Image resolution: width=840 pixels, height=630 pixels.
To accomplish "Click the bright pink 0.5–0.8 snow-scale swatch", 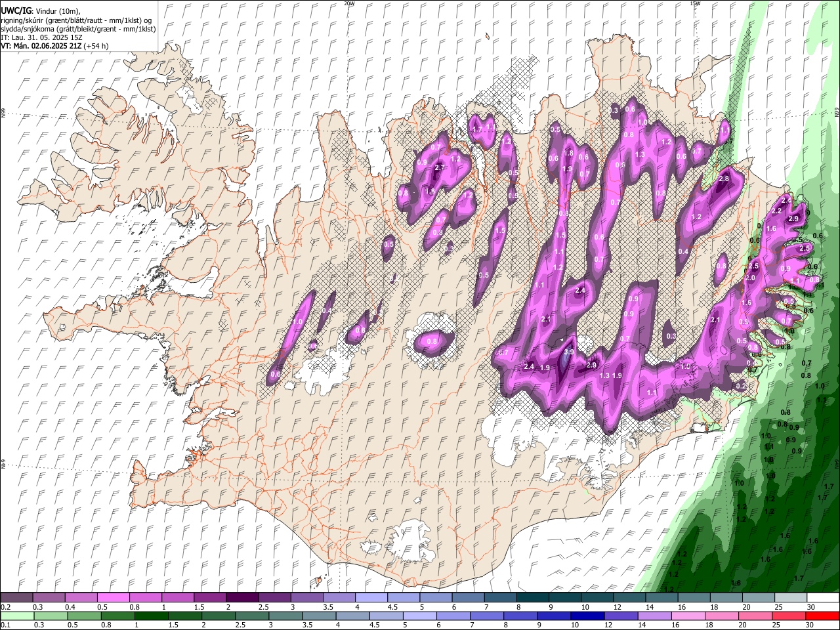I will point(113,598).
